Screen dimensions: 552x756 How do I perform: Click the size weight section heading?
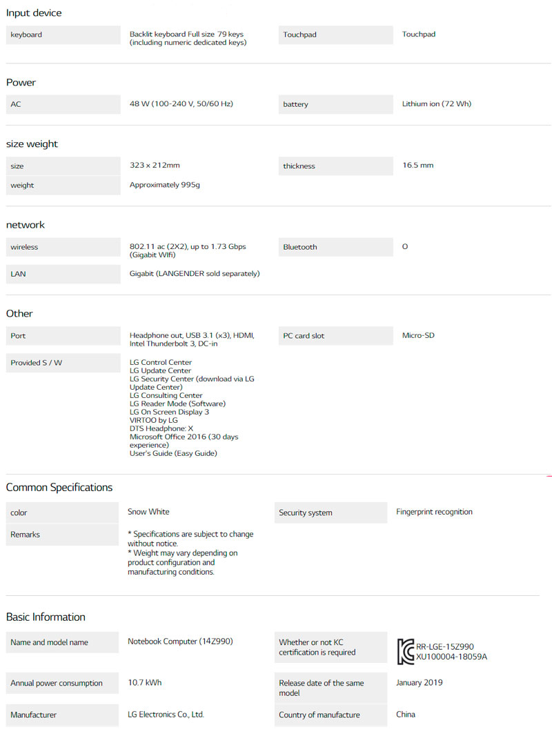32,144
